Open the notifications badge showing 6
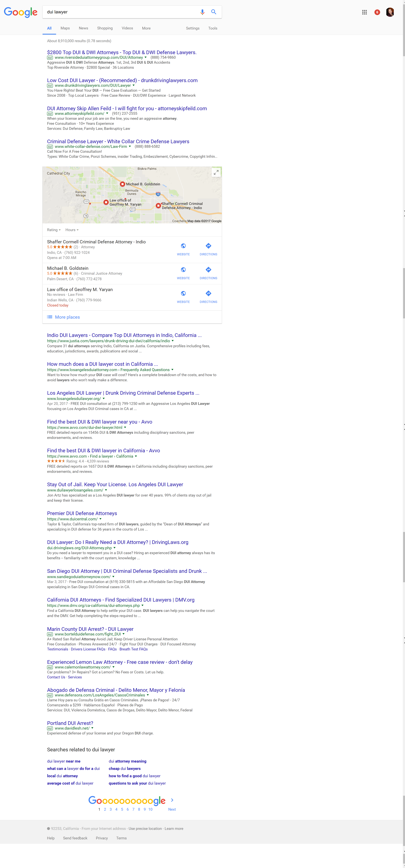Screen dimensions: 405x868 377,12
